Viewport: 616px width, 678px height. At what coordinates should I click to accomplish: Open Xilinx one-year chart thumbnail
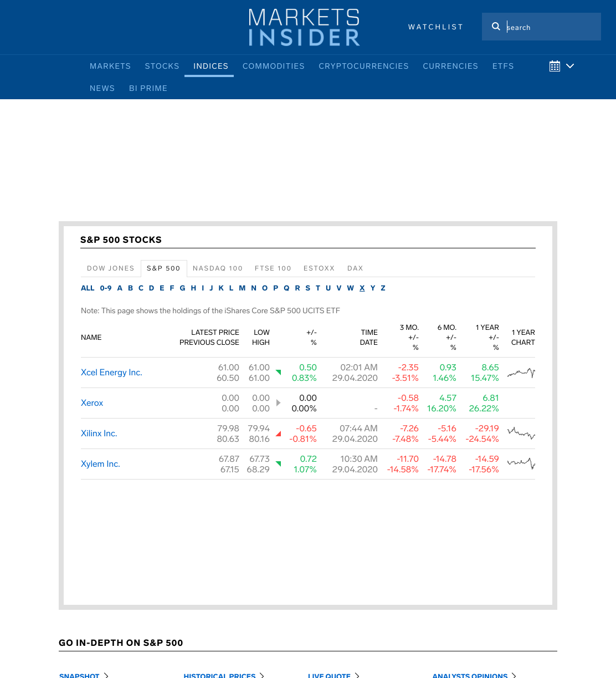tap(521, 434)
